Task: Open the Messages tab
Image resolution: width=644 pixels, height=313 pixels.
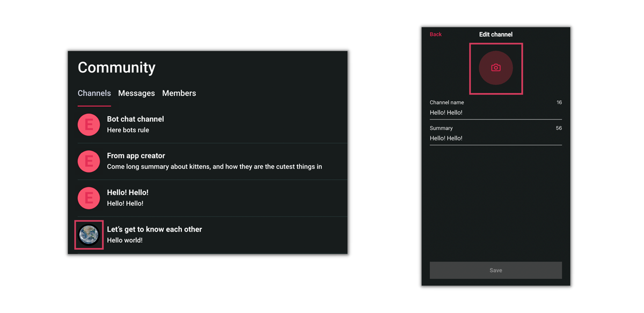Action: 136,93
